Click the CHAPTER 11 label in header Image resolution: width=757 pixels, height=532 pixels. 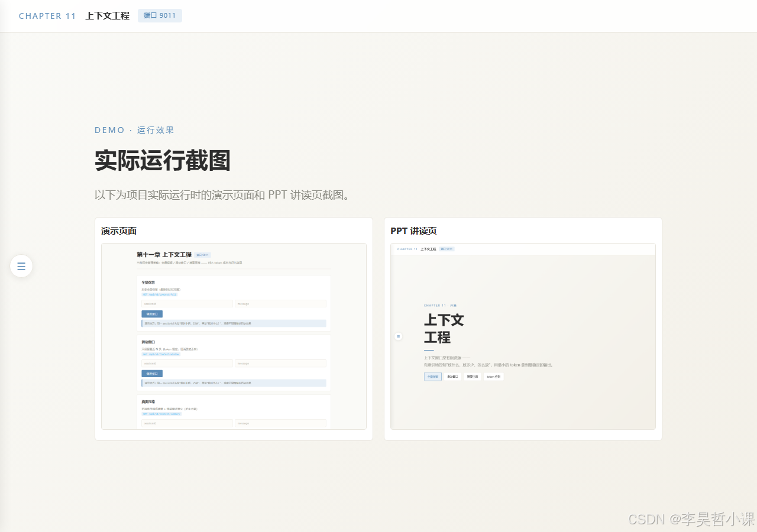[x=47, y=16]
